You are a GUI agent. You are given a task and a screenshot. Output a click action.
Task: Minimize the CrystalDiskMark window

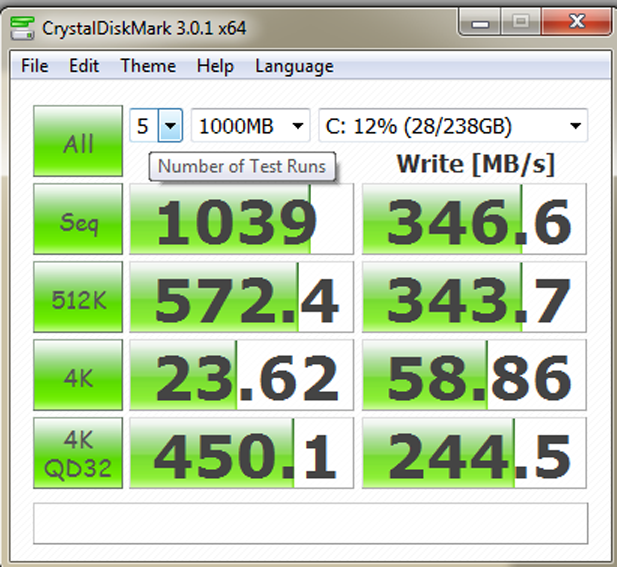(x=480, y=22)
